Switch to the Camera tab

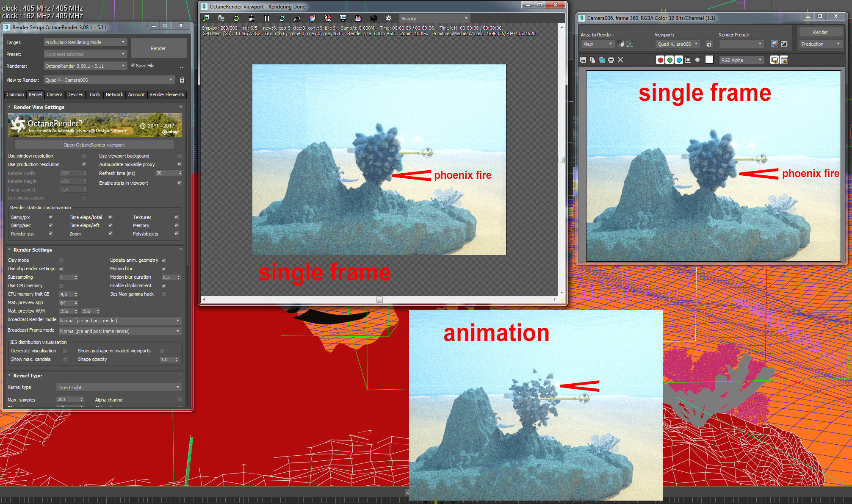(x=54, y=94)
